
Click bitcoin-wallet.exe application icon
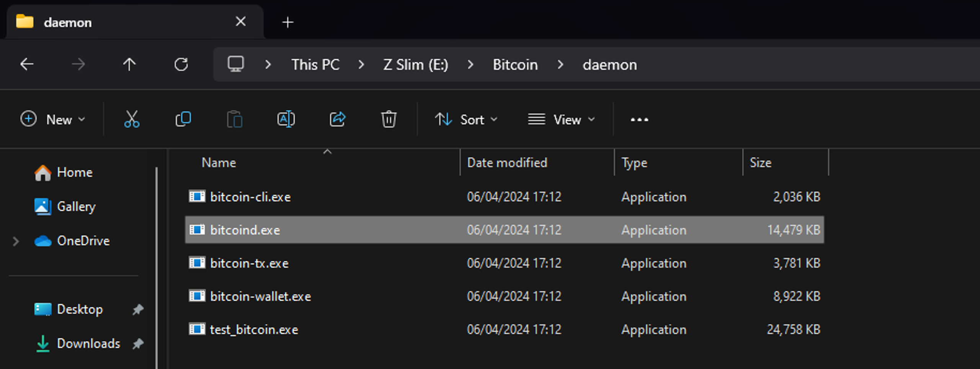197,296
